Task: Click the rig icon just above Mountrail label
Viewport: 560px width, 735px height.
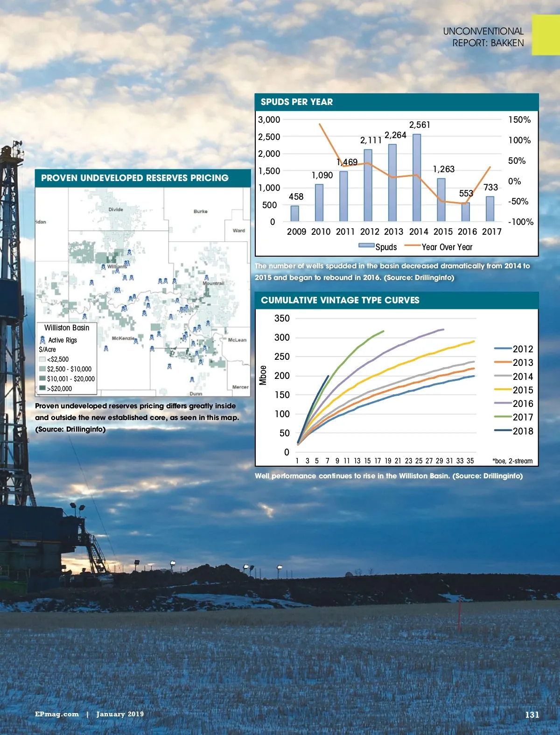Action: click(x=207, y=278)
